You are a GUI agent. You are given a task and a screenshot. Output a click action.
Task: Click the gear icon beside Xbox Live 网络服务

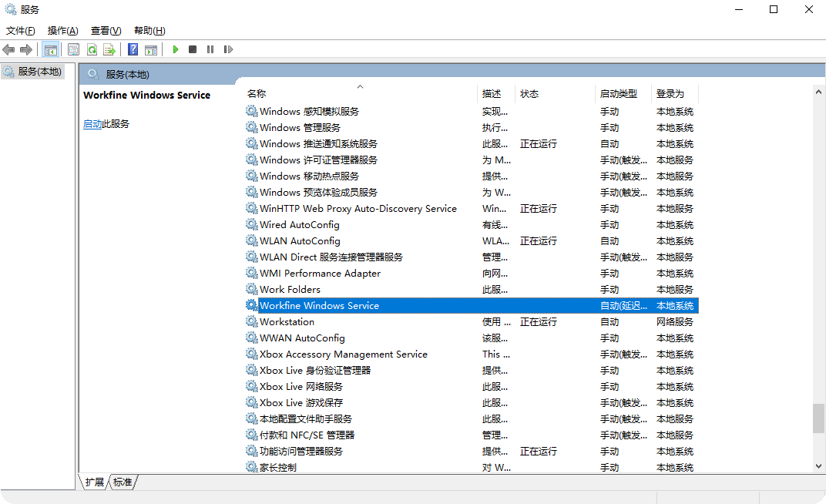tap(252, 386)
